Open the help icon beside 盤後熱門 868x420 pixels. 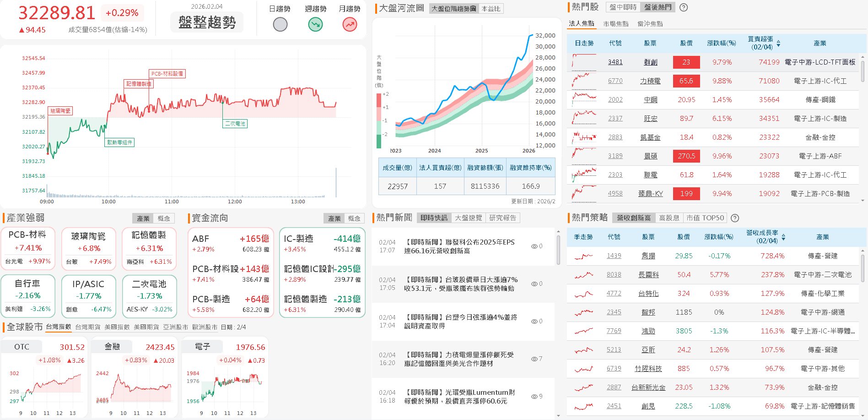tap(684, 7)
